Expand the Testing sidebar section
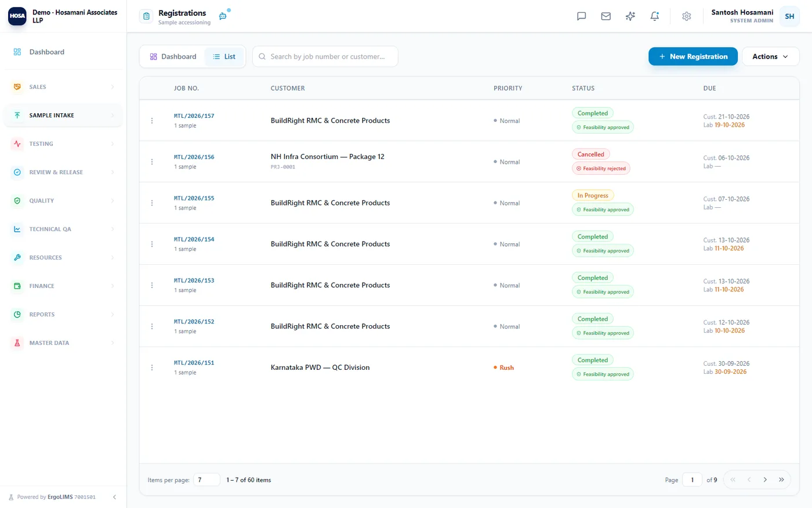Viewport: 812px width, 508px height. tap(63, 144)
